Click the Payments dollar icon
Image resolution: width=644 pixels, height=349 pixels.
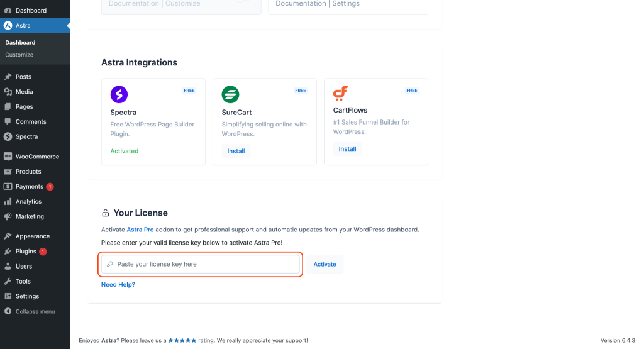8,186
